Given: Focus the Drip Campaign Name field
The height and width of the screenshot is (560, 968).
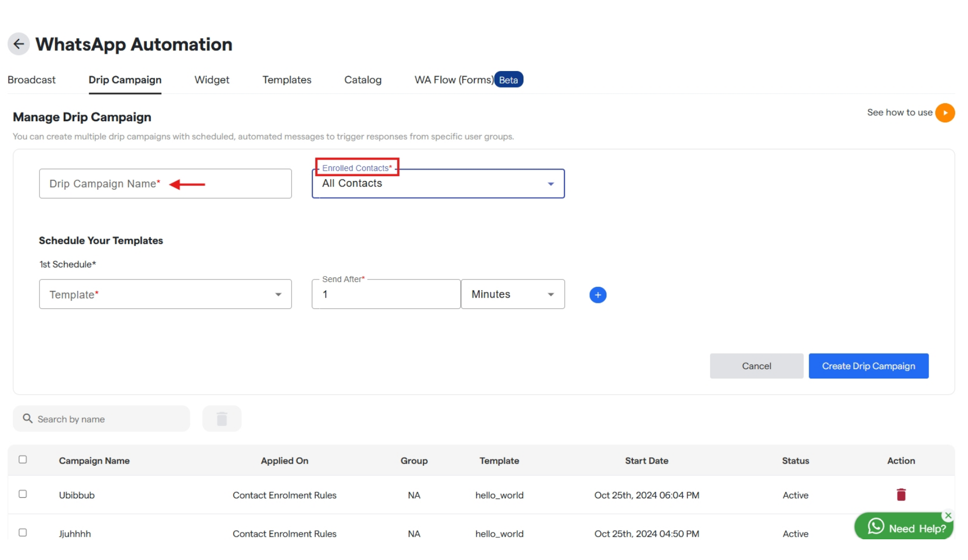Looking at the screenshot, I should click(165, 184).
